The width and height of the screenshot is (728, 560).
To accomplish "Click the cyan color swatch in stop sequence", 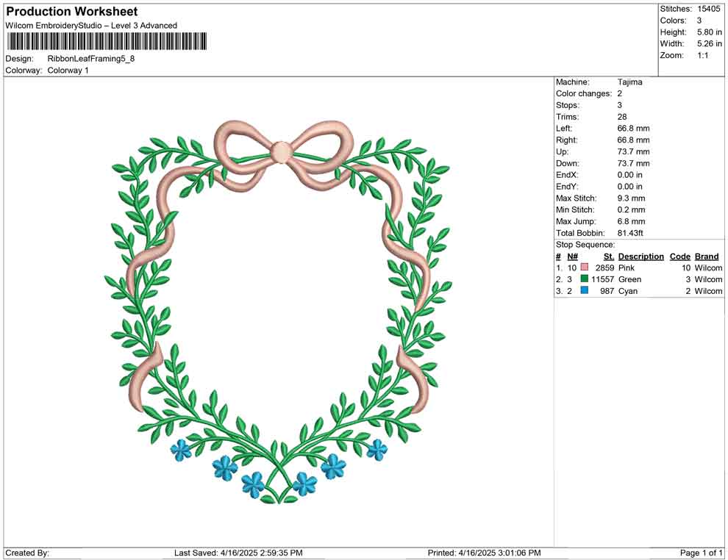I will (x=585, y=290).
